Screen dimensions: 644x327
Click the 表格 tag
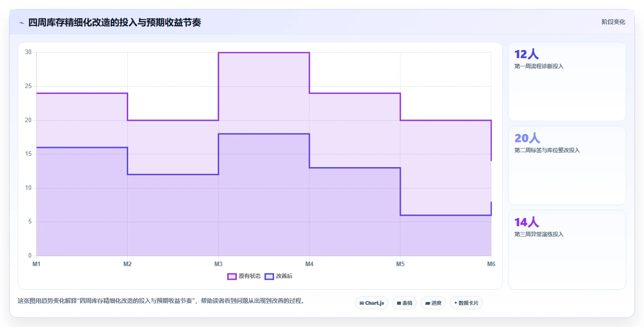[x=404, y=303]
